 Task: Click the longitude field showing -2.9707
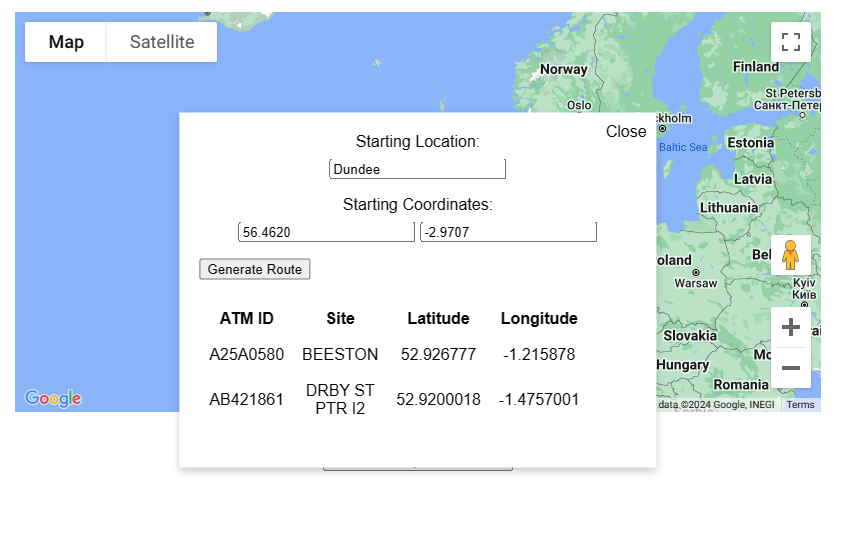pos(508,232)
